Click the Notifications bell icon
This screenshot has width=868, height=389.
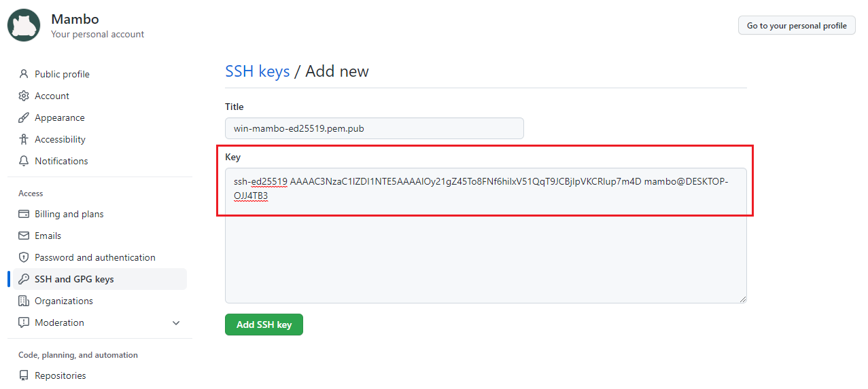(x=24, y=161)
